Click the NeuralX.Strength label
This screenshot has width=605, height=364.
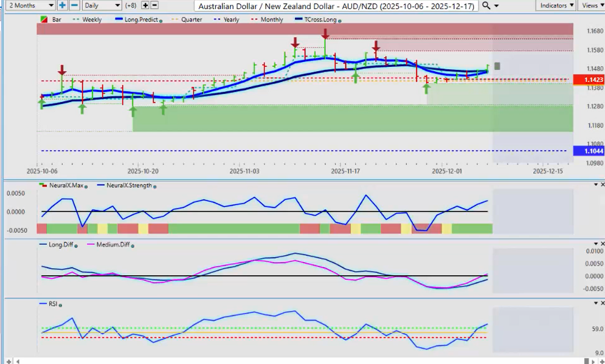(x=128, y=185)
